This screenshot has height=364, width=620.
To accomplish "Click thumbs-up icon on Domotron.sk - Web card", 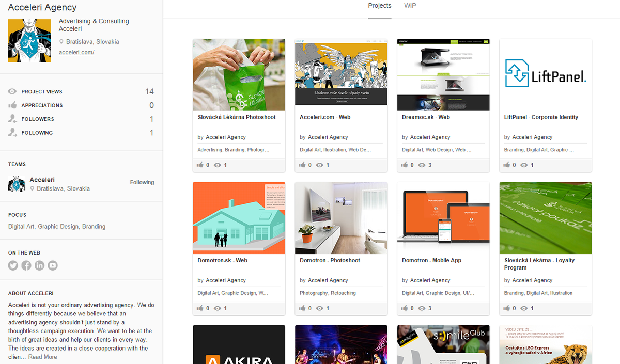I will [200, 308].
